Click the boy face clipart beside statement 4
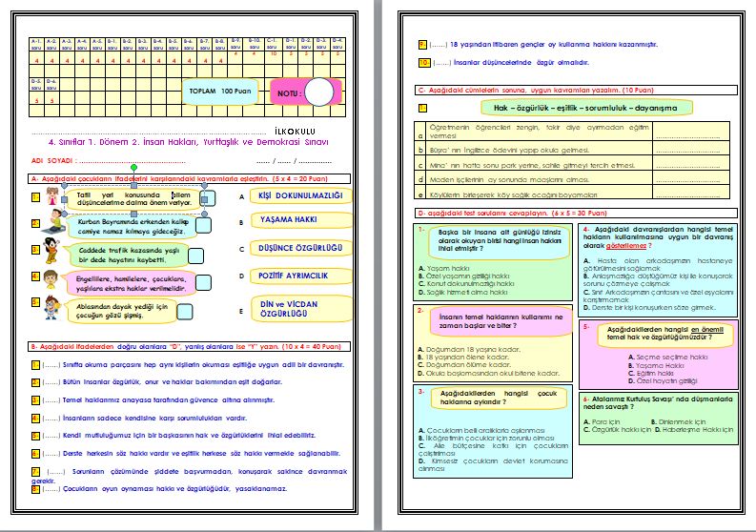This screenshot has width=756, height=532. [51, 278]
